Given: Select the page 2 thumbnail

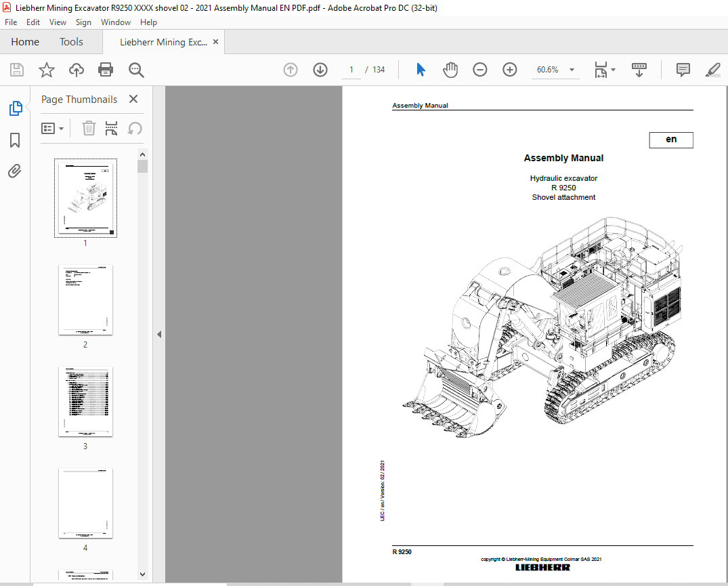Looking at the screenshot, I should pyautogui.click(x=85, y=300).
